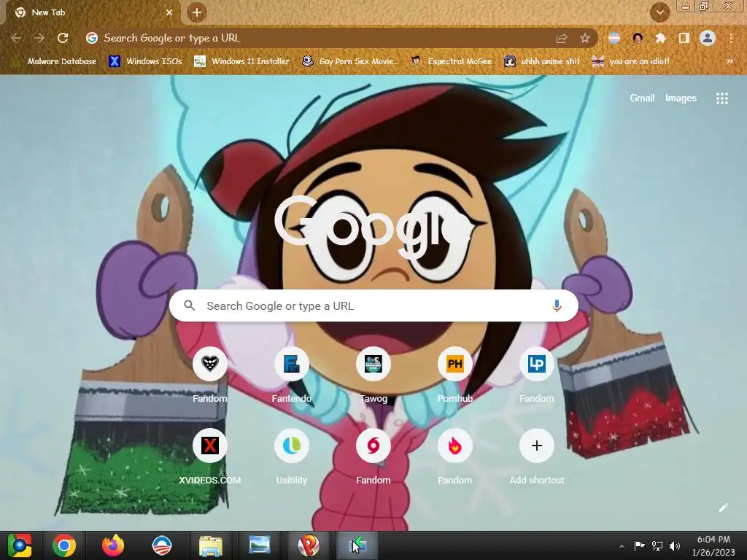The width and height of the screenshot is (747, 560).
Task: Click the Start button on taskbar
Action: click(20, 545)
